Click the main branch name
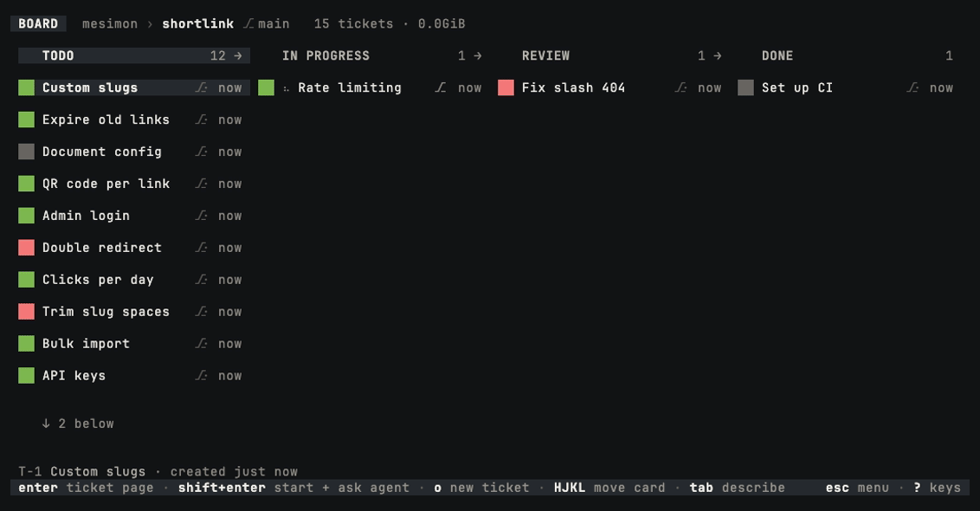980x511 pixels. click(x=274, y=23)
